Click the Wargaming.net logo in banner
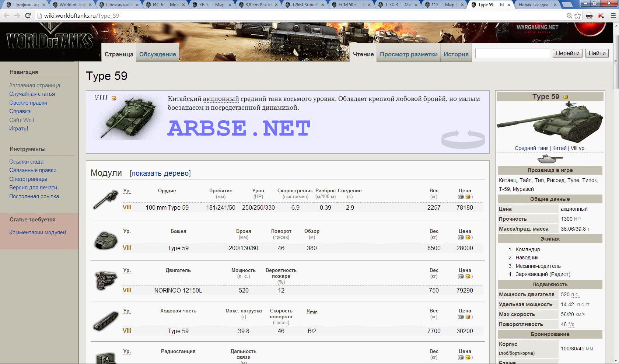This screenshot has height=364, width=619. 537,28
